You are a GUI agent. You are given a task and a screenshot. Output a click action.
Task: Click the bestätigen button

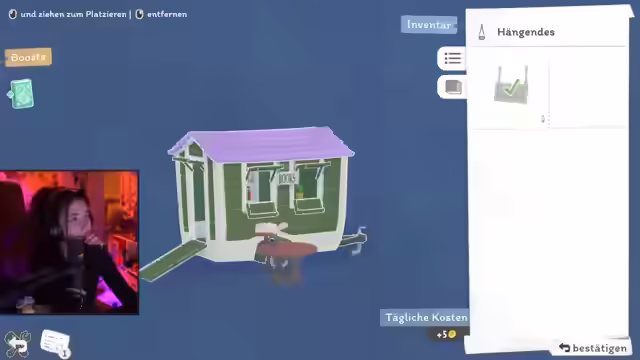coord(593,348)
